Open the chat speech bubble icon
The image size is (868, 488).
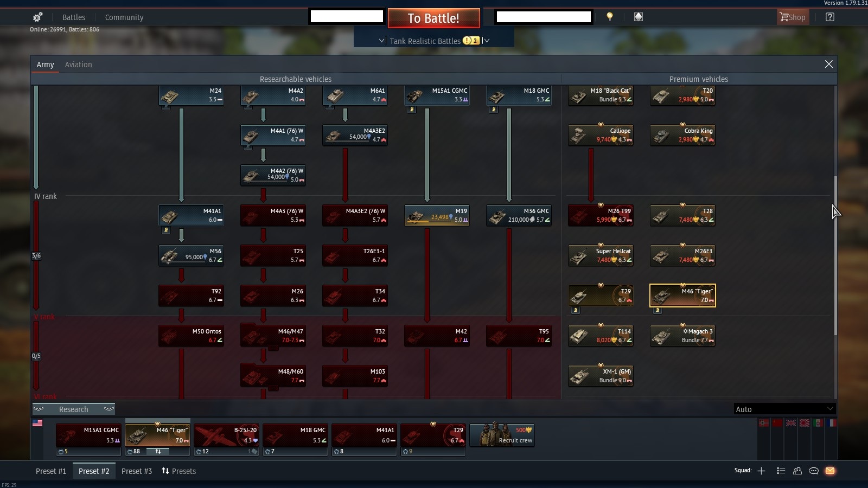[814, 471]
